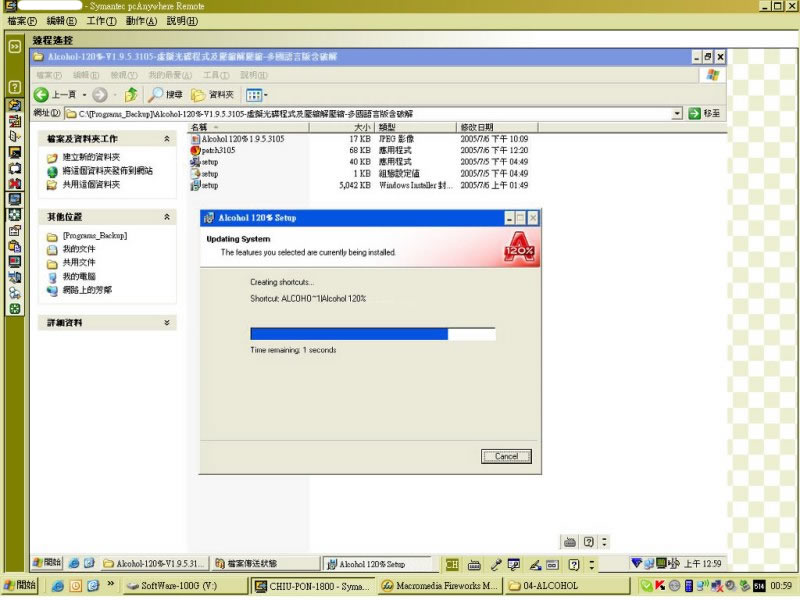Click two-computers snapshot icon in sidebar

tap(14, 278)
